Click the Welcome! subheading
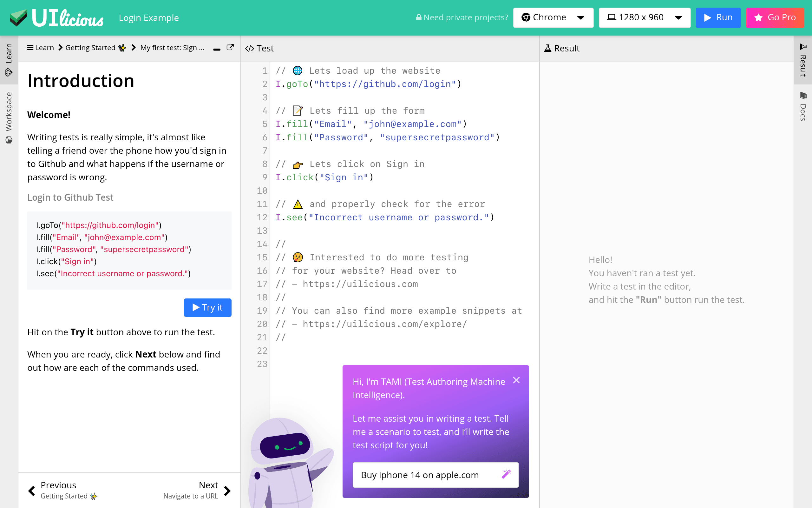 pos(49,115)
